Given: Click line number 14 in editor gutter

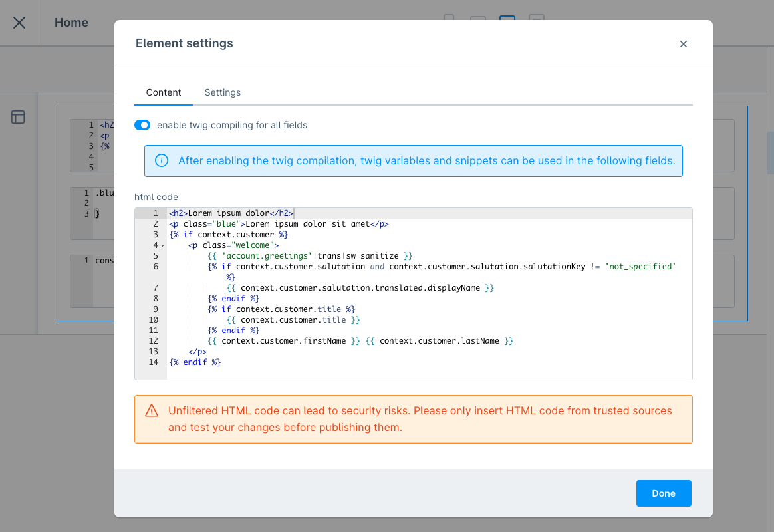Looking at the screenshot, I should tap(154, 362).
